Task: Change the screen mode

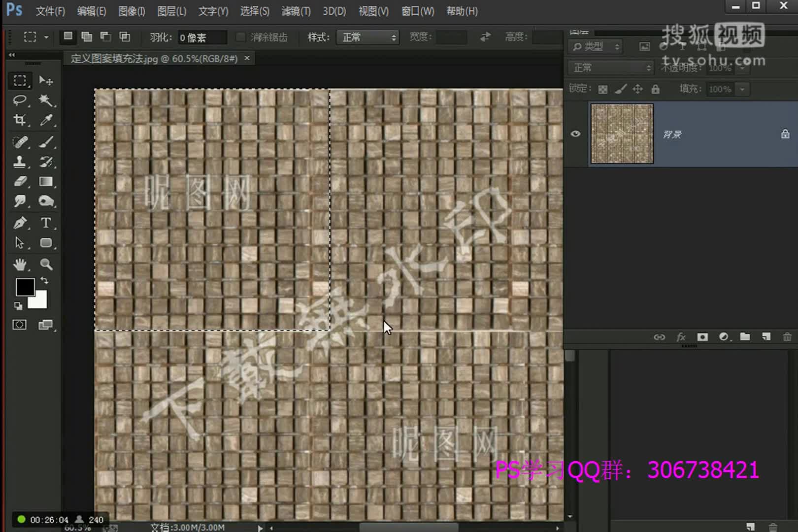Action: pyautogui.click(x=46, y=325)
